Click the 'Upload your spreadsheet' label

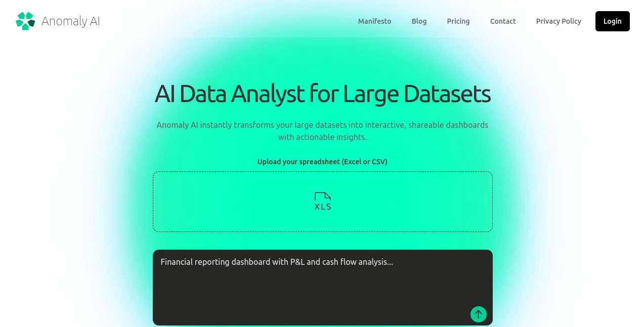322,161
